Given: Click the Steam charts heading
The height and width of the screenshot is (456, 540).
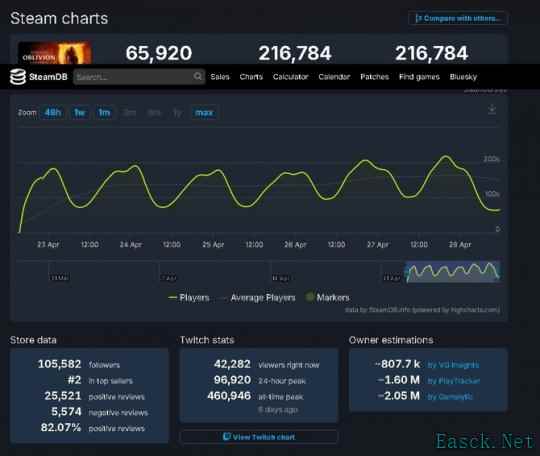Looking at the screenshot, I should tap(59, 18).
